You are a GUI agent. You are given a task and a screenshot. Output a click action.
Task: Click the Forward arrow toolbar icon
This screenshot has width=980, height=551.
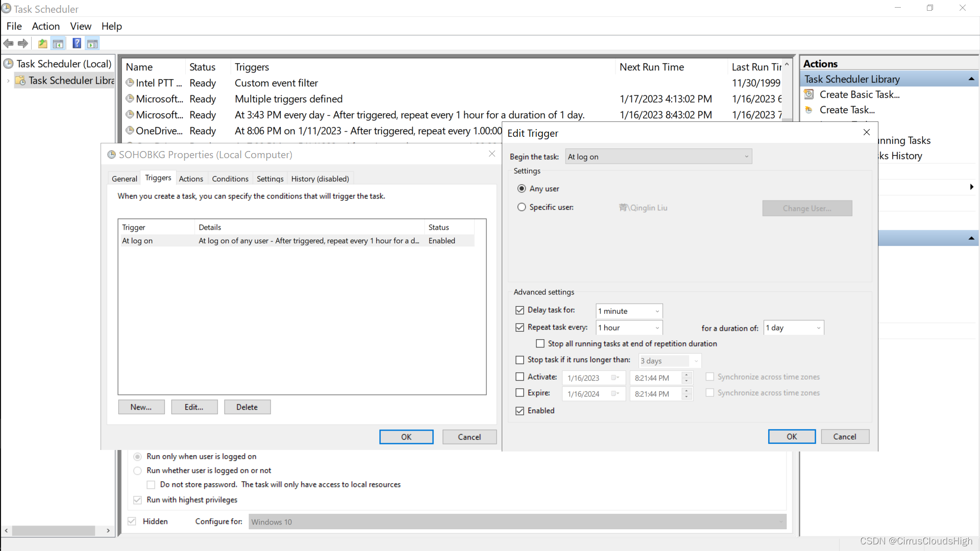(23, 44)
